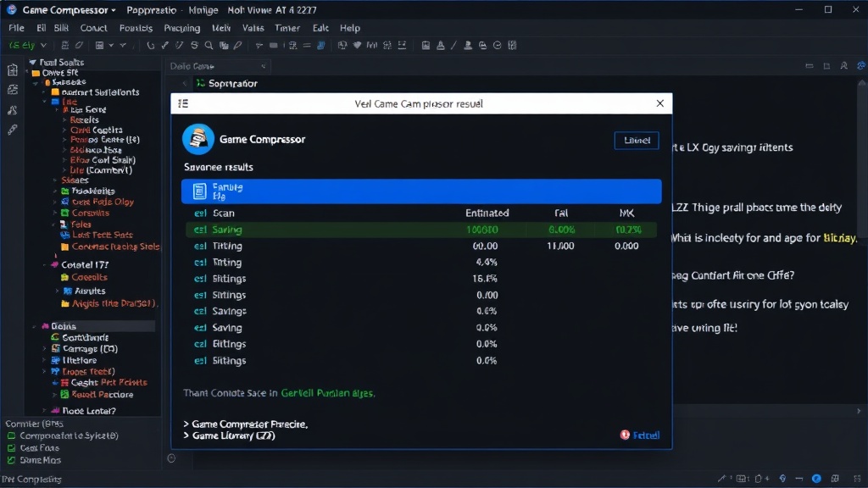Collapse the 'Fanil Soalts' panel triangle
Image resolution: width=868 pixels, height=488 pixels.
(33, 63)
